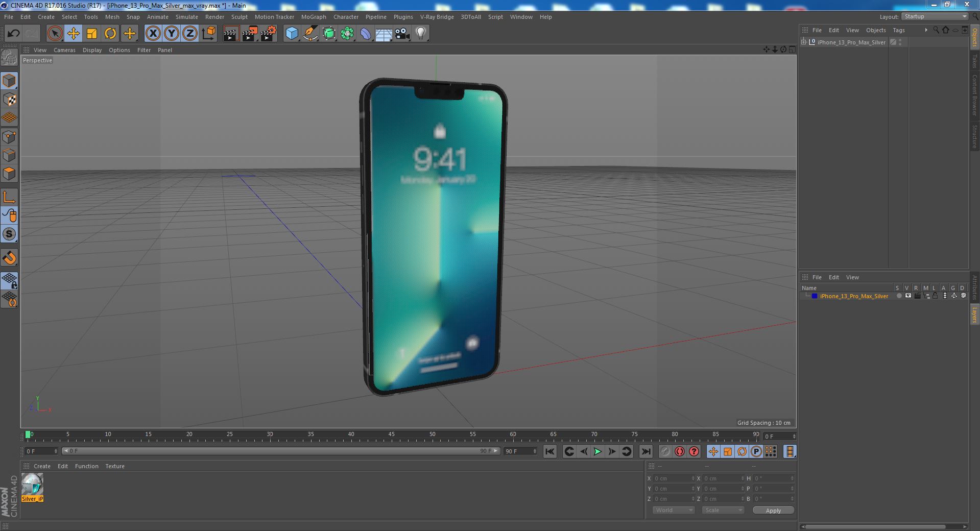Click the Record Active Objects button
Screen dimensions: 980x531
[665, 451]
